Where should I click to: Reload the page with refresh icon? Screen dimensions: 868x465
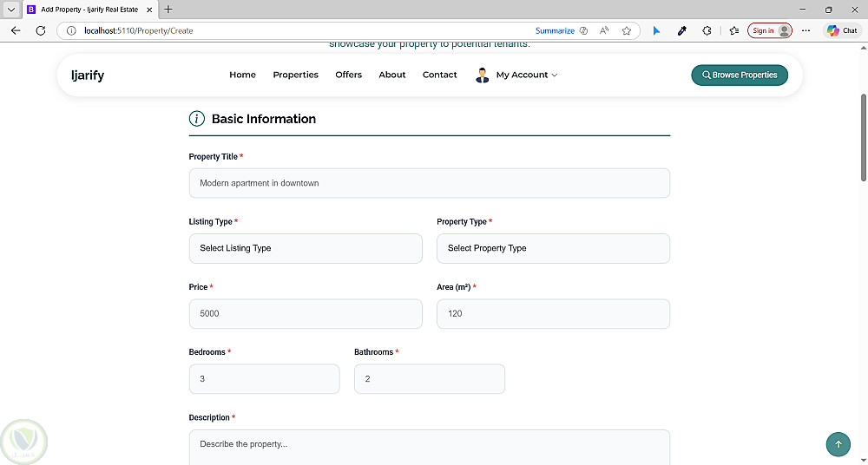[x=40, y=30]
